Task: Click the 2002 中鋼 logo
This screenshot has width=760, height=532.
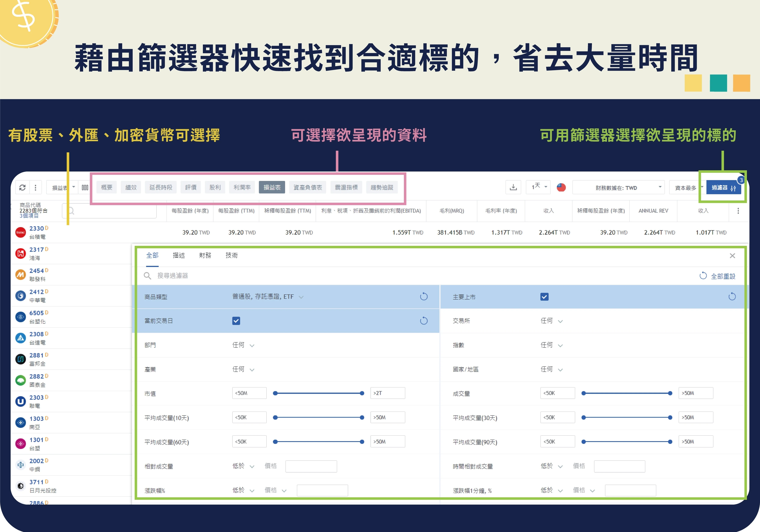Action: click(21, 465)
